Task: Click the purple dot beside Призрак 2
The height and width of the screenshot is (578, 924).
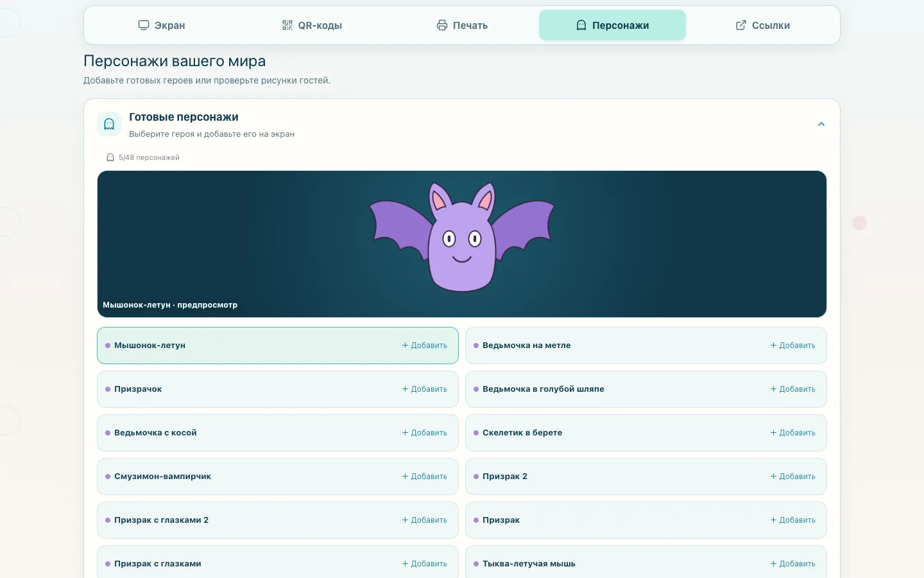Action: coord(476,477)
